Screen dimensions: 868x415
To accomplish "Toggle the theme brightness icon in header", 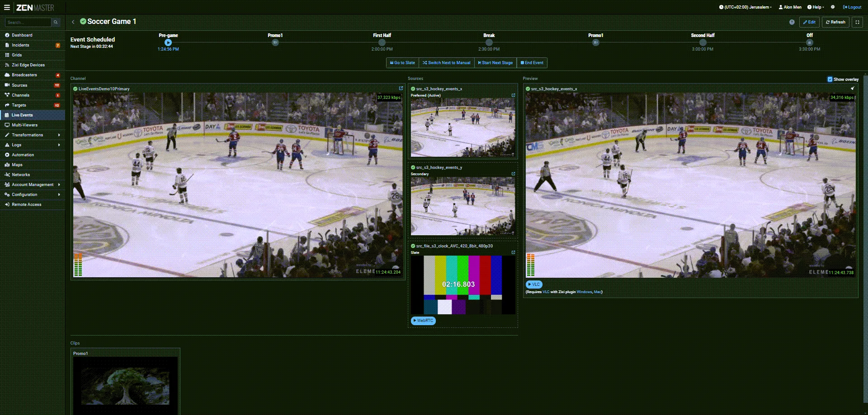I will click(x=833, y=7).
